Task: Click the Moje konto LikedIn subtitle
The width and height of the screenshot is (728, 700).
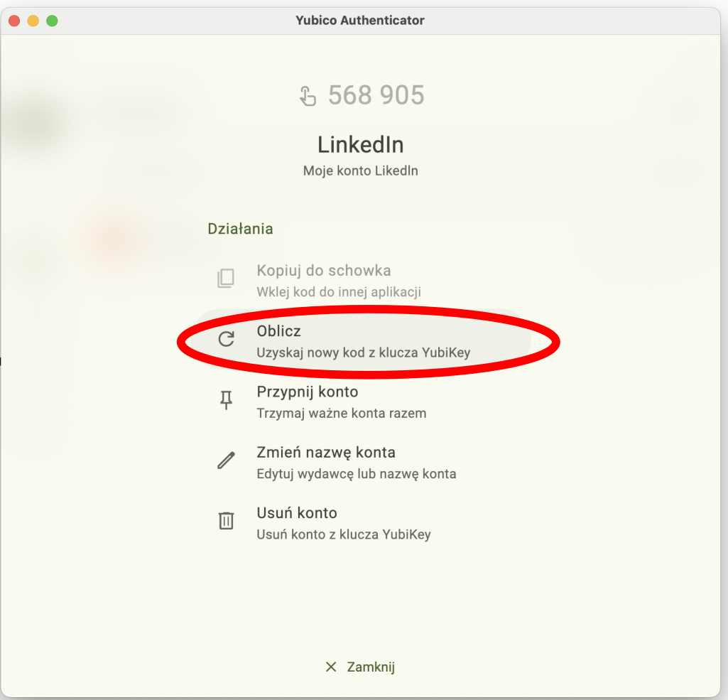Action: [360, 171]
